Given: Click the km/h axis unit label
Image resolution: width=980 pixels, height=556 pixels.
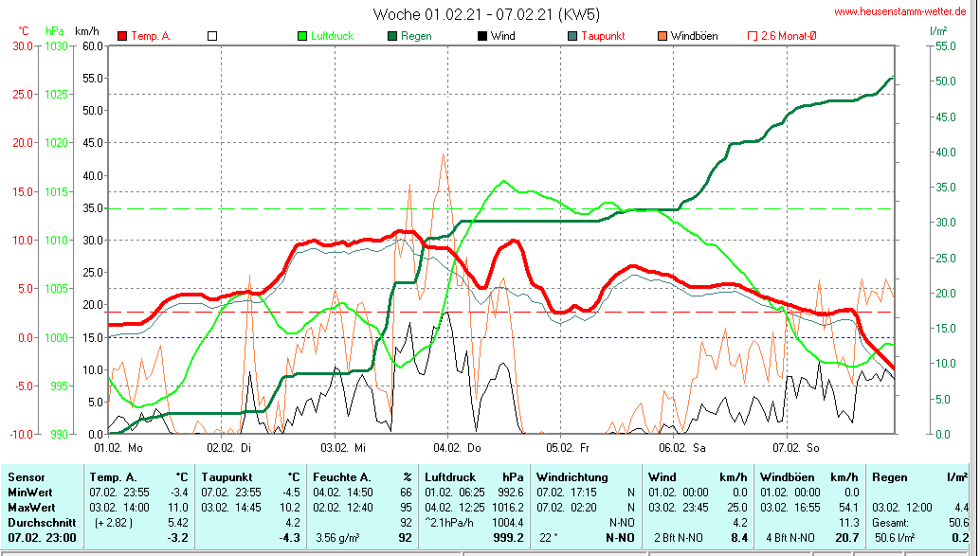Looking at the screenshot, I should pos(87,31).
